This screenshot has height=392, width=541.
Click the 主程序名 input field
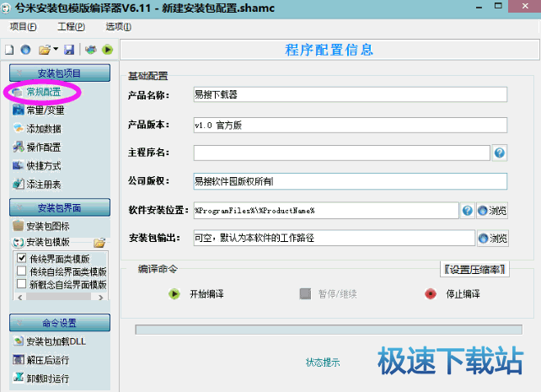[x=341, y=153]
